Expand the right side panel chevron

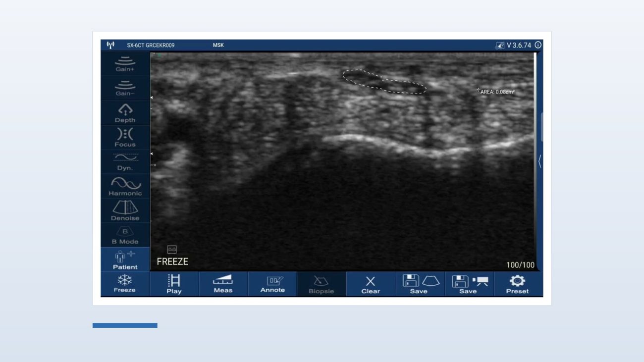(x=539, y=161)
